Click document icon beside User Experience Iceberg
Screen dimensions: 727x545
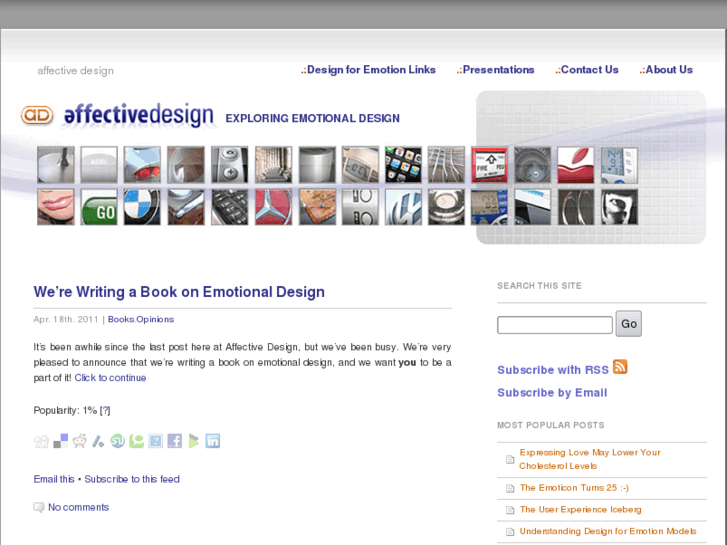tap(510, 510)
